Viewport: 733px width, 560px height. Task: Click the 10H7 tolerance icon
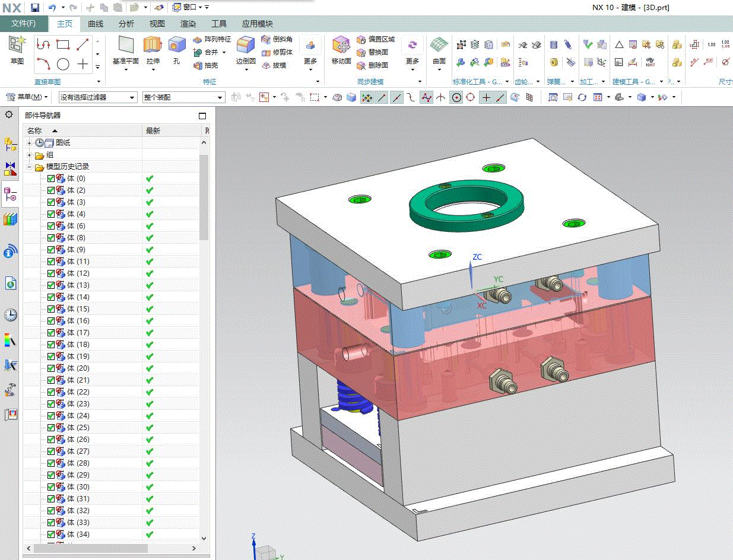pyautogui.click(x=650, y=62)
